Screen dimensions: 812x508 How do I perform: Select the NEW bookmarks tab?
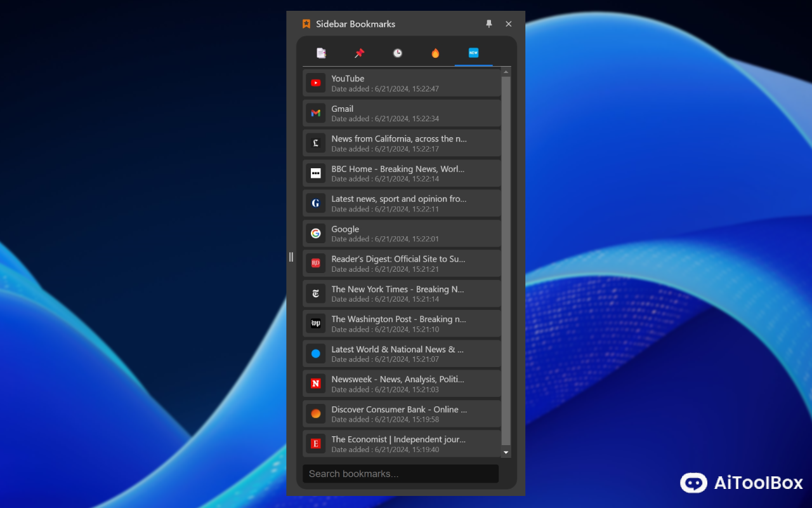click(x=473, y=53)
